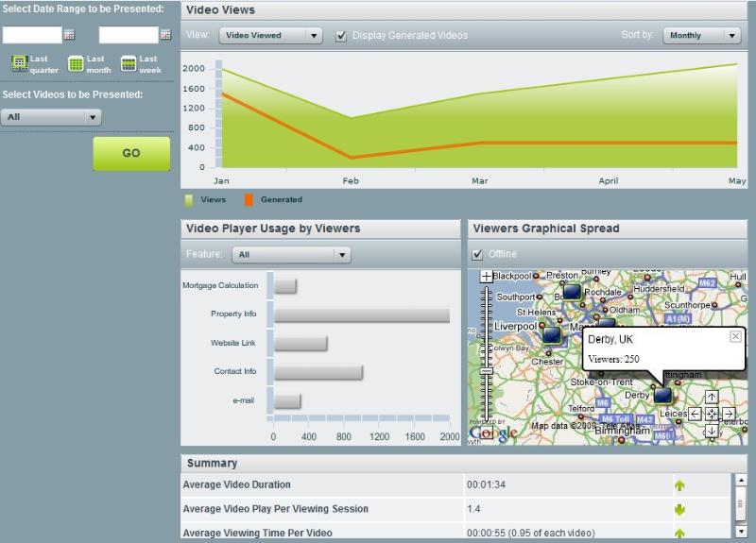Viewport: 756px width, 543px height.
Task: Click Summary scrollbar down arrow
Action: pos(741,532)
